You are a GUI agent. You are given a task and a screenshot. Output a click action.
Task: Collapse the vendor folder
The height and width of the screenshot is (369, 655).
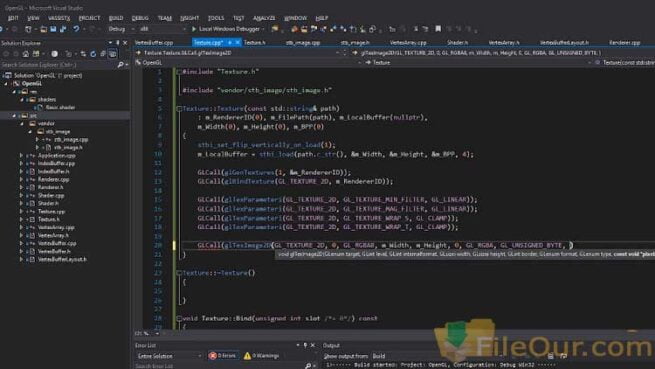pyautogui.click(x=22, y=123)
